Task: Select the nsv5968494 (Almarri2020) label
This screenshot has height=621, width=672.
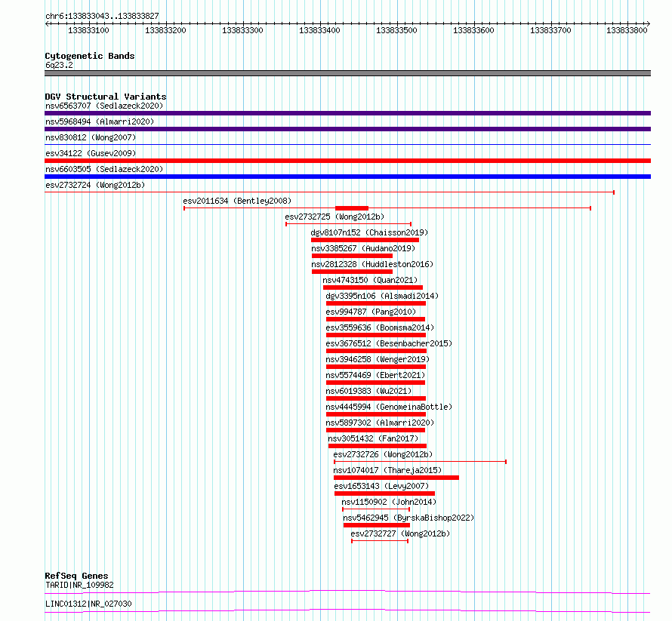Action: (x=100, y=121)
